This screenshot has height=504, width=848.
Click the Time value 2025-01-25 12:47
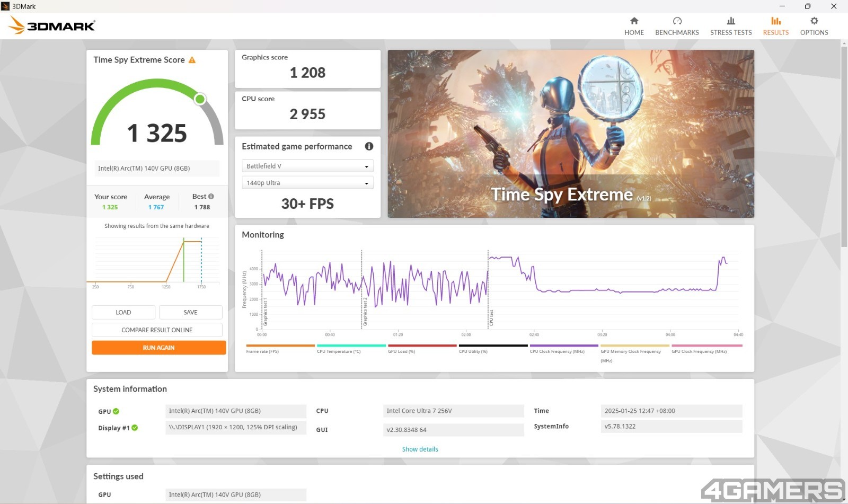[x=672, y=411]
